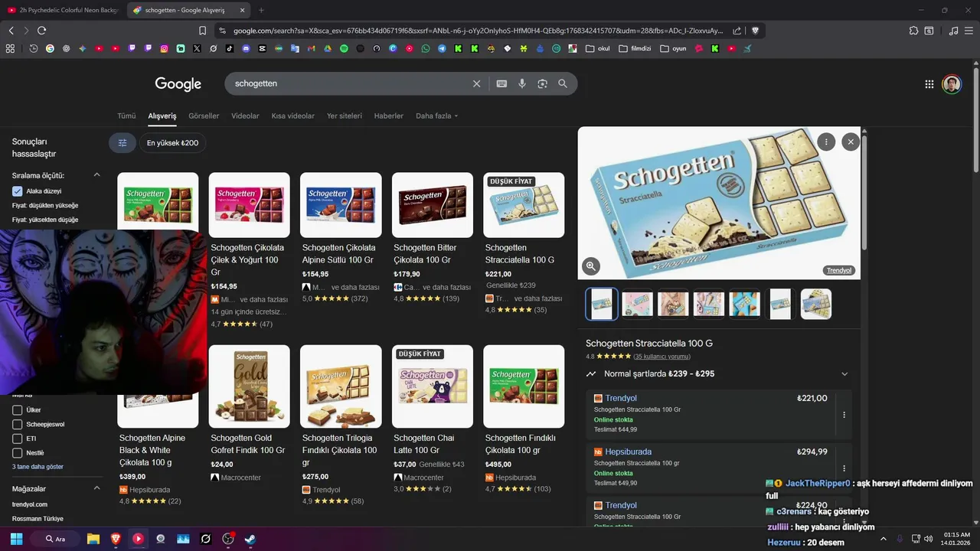This screenshot has height=551, width=980.
Task: Open Windows Start menu
Action: pyautogui.click(x=16, y=539)
